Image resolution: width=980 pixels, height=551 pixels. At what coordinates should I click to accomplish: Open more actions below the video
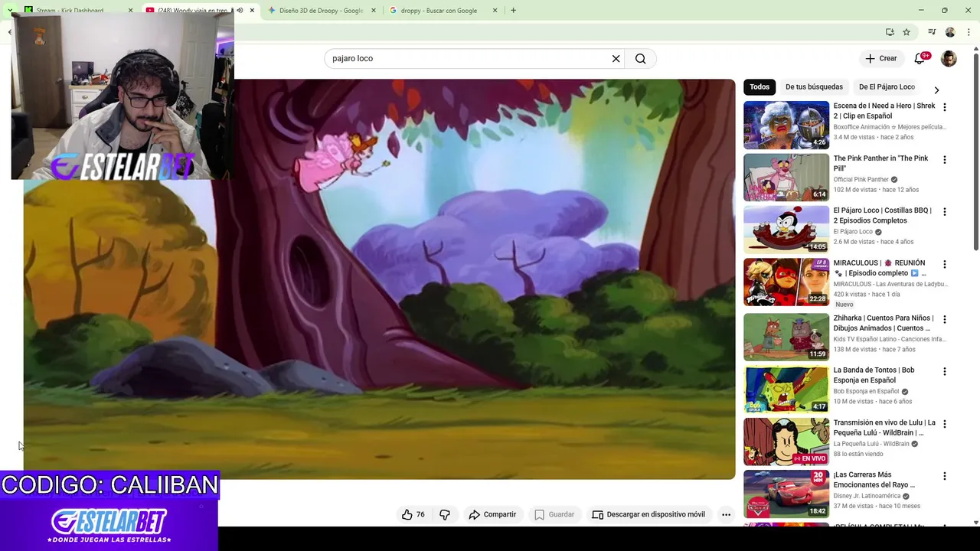(x=726, y=514)
